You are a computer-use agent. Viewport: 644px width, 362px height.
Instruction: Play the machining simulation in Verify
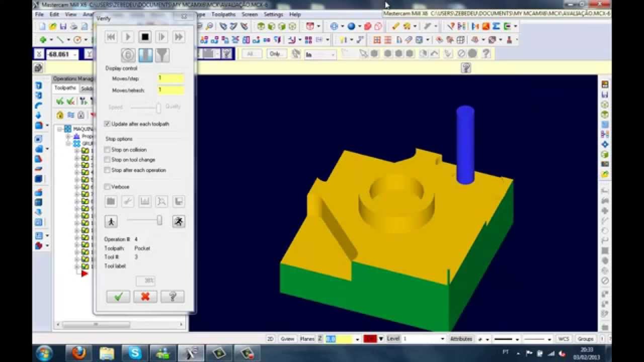point(128,37)
